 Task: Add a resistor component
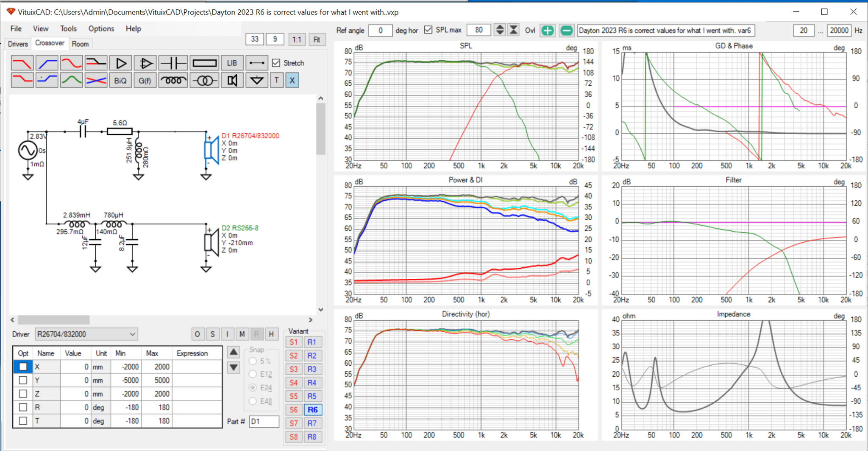click(x=204, y=63)
